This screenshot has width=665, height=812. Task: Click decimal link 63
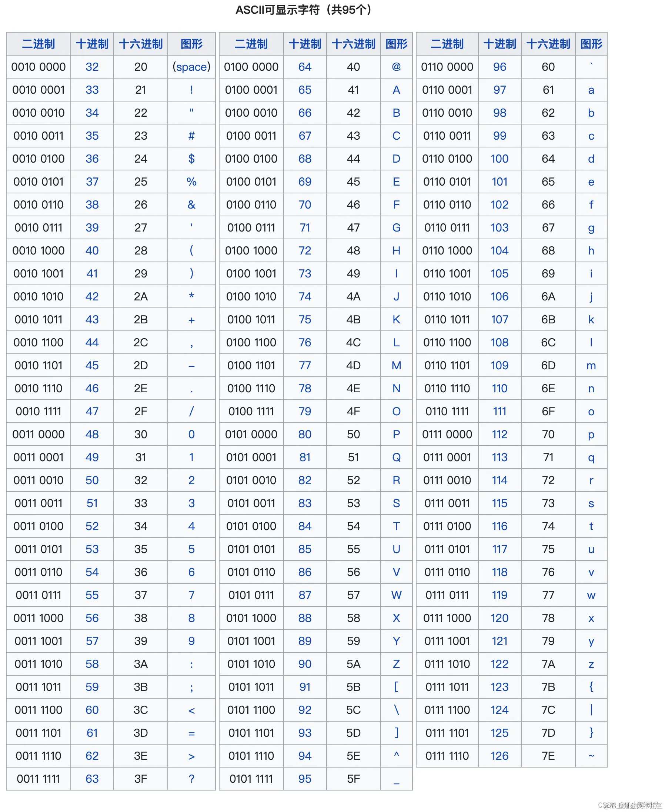[92, 779]
